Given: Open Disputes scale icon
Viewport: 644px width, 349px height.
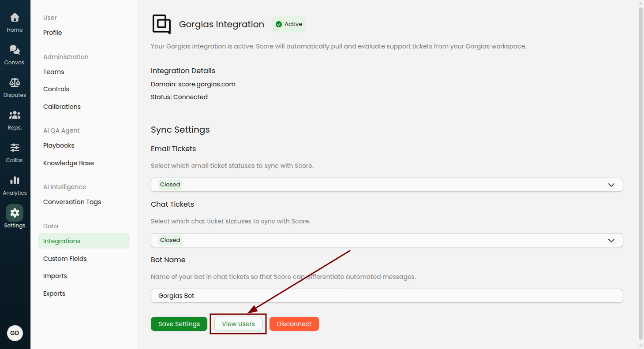Looking at the screenshot, I should pyautogui.click(x=15, y=83).
